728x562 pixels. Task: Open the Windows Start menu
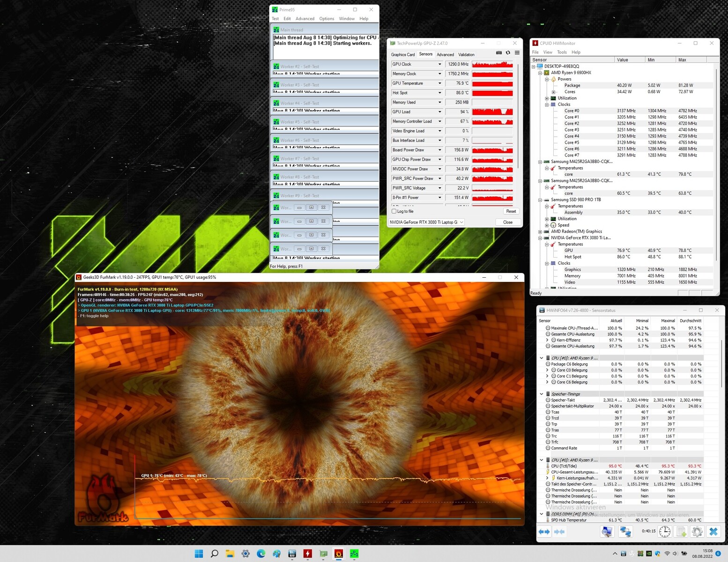pos(199,554)
